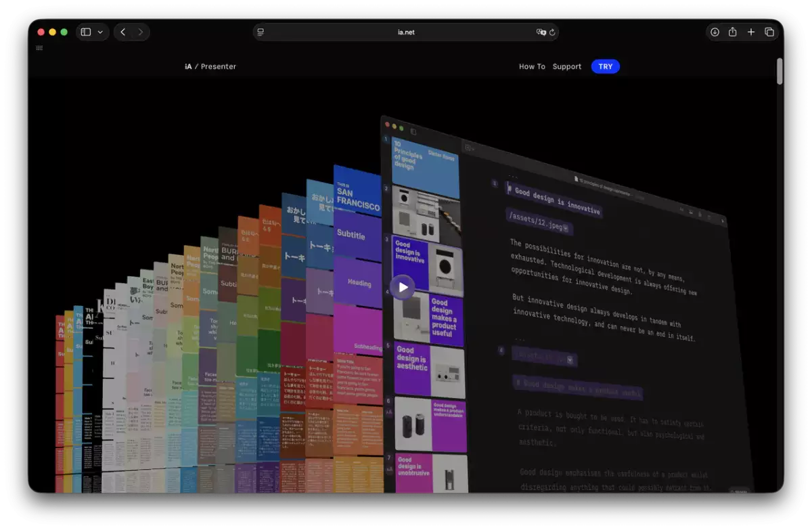This screenshot has width=812, height=530.
Task: Go forward to the next page
Action: (x=141, y=32)
